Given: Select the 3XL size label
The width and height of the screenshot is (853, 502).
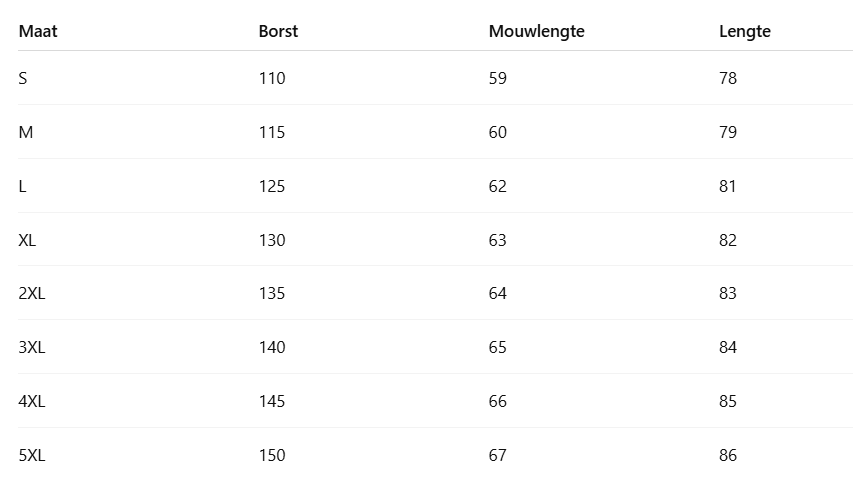Looking at the screenshot, I should pyautogui.click(x=32, y=347).
